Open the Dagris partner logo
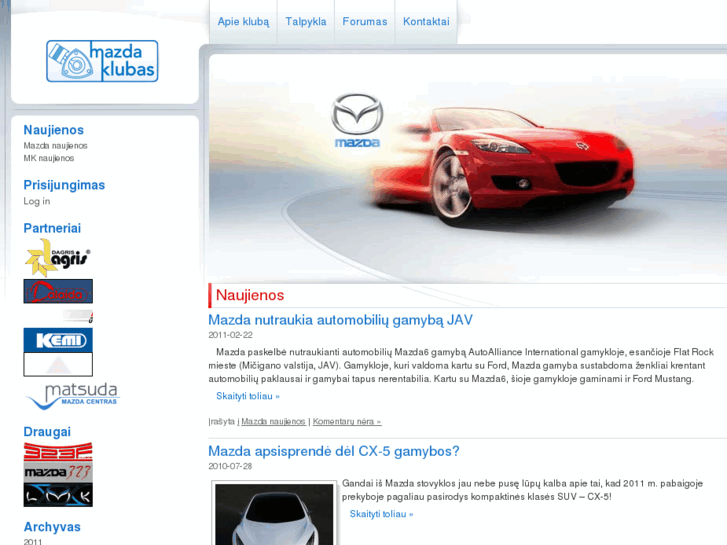The height and width of the screenshot is (545, 727). 58,257
